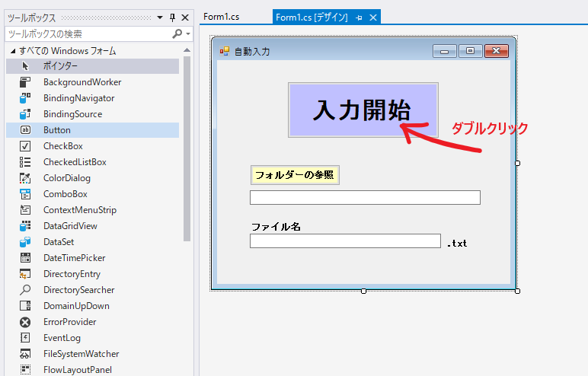588x376 pixels.
Task: Click the designed form's minimize button
Action: pyautogui.click(x=445, y=51)
